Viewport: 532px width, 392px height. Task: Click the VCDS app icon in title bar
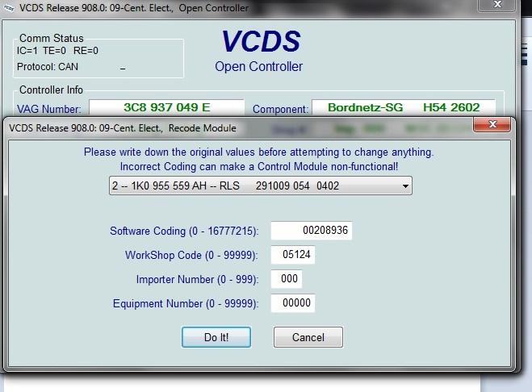[x=9, y=8]
